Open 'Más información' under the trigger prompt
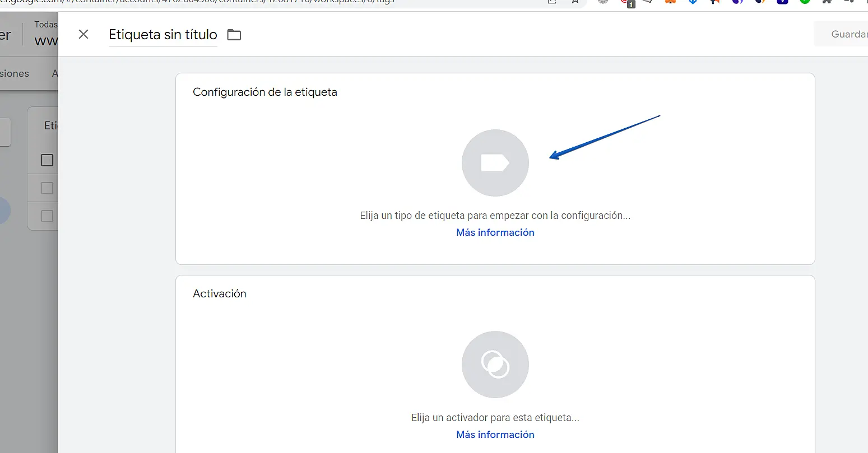Viewport: 868px width, 453px height. pyautogui.click(x=495, y=435)
